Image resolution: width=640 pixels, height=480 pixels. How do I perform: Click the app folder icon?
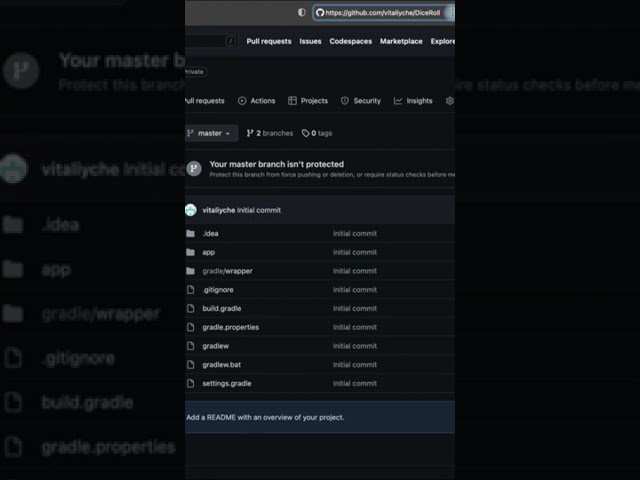pos(190,252)
